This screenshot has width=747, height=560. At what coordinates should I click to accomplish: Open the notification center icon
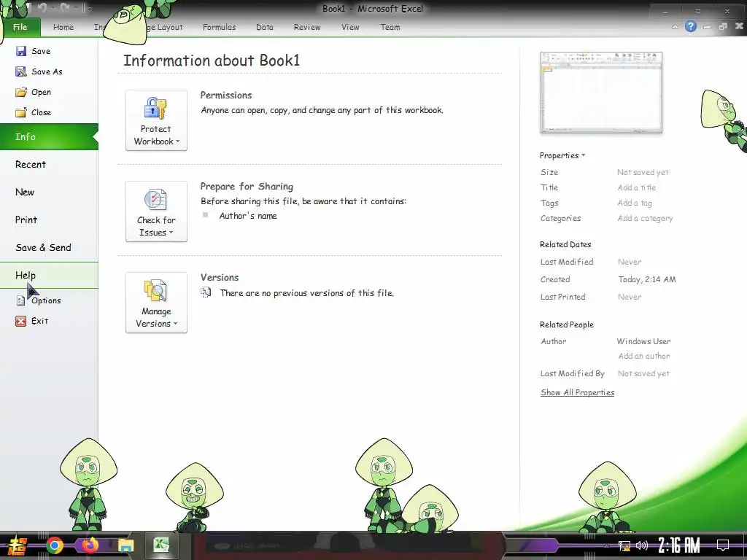pyautogui.click(x=723, y=545)
